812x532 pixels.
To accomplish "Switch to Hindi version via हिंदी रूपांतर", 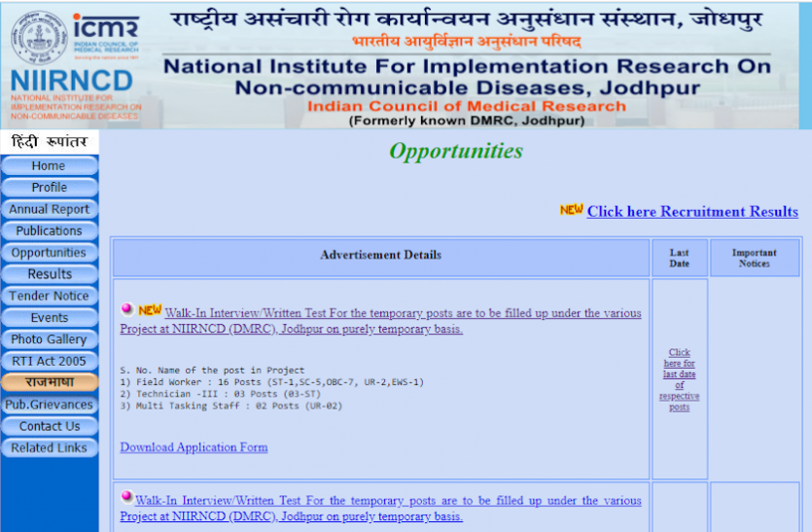I will point(50,142).
